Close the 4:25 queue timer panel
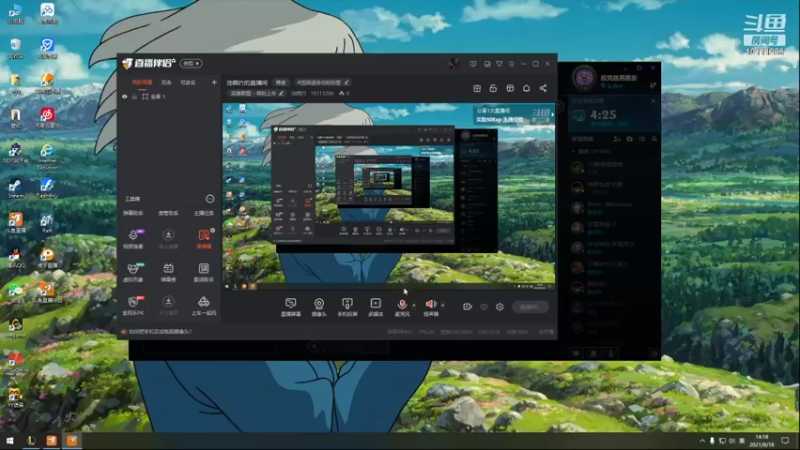The image size is (800, 450). (x=654, y=101)
